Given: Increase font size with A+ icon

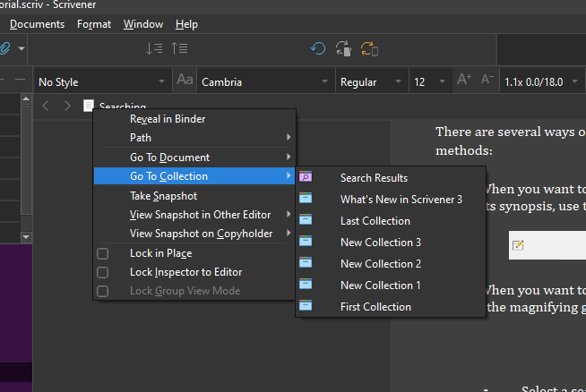Looking at the screenshot, I should 464,79.
